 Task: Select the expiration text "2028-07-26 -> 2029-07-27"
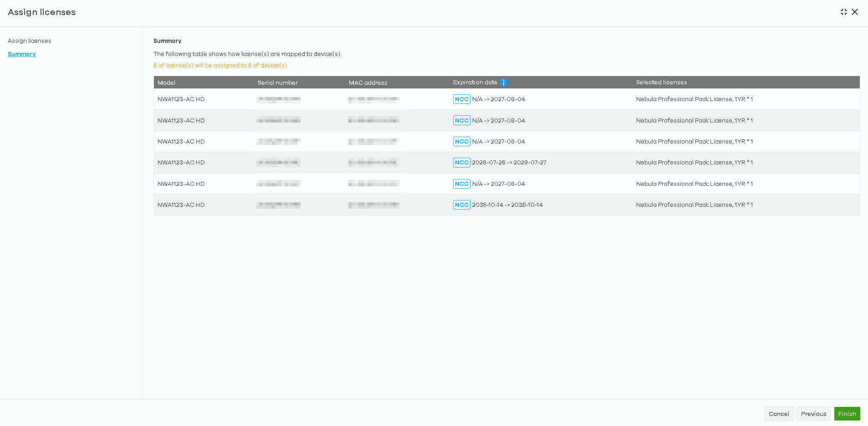509,163
